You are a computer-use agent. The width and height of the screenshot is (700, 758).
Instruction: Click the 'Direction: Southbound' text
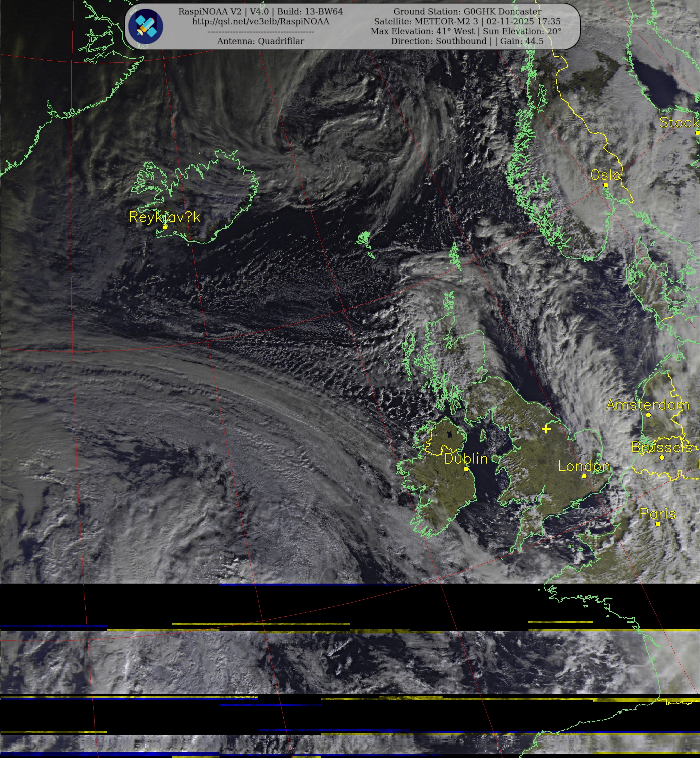point(439,41)
